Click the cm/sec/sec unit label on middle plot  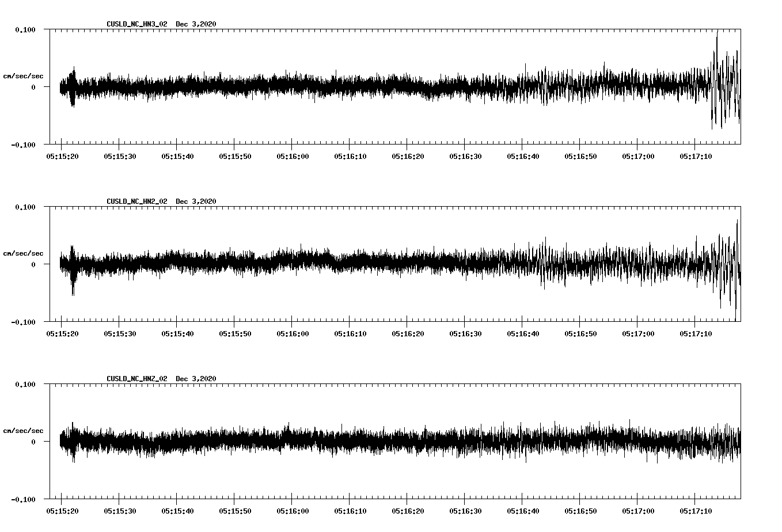[x=24, y=253]
